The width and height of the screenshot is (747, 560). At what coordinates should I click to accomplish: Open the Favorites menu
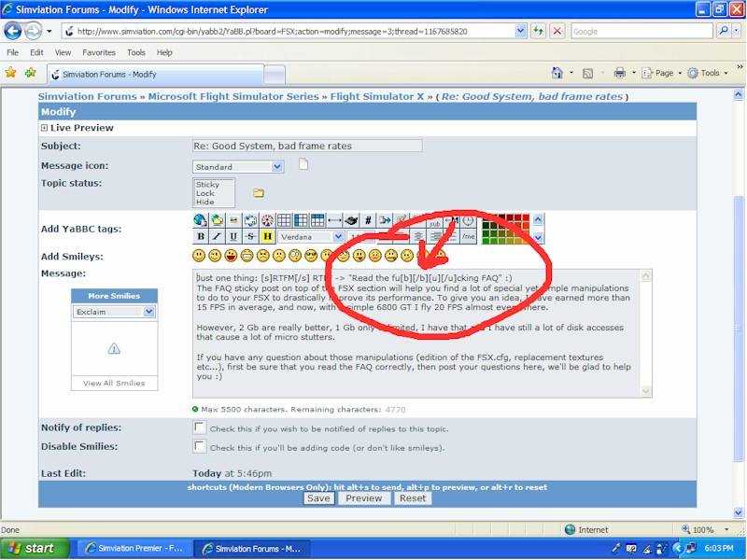(x=98, y=53)
